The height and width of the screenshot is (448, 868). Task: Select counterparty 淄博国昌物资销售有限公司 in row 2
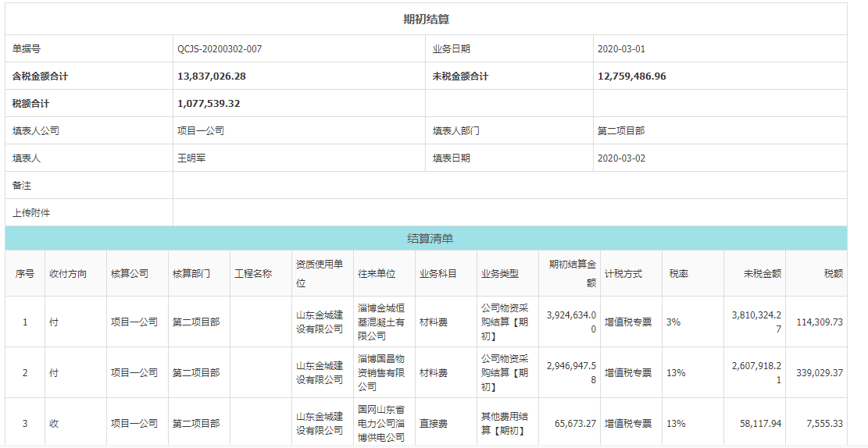click(380, 373)
